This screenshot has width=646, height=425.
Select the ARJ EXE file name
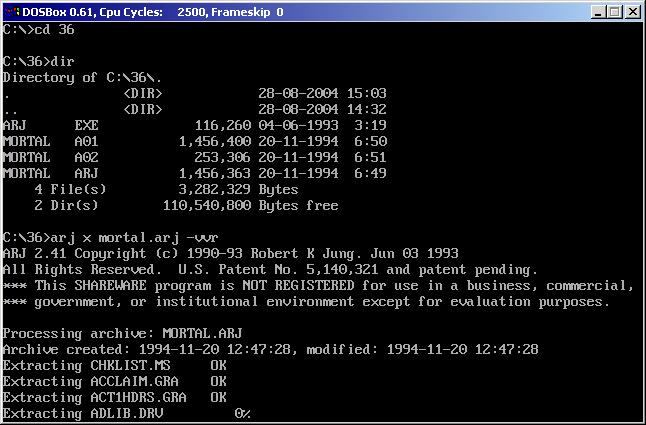(x=51, y=126)
